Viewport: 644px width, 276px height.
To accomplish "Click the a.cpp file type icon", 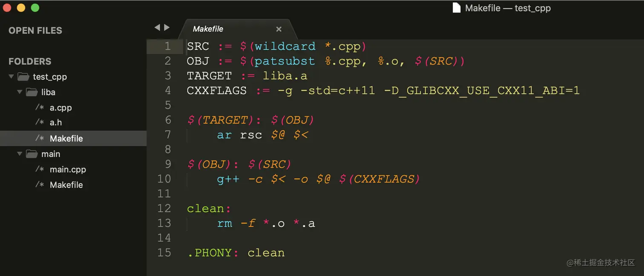I will click(x=40, y=107).
